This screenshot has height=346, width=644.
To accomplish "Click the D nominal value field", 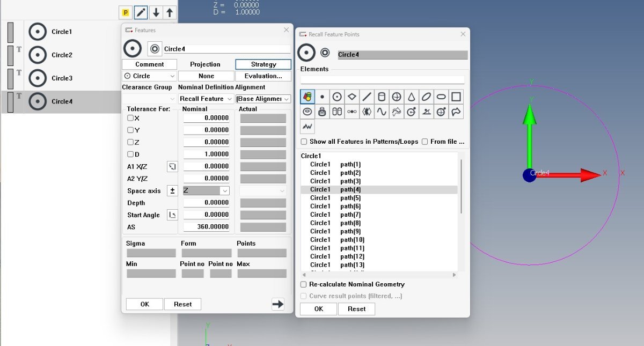I will [207, 154].
